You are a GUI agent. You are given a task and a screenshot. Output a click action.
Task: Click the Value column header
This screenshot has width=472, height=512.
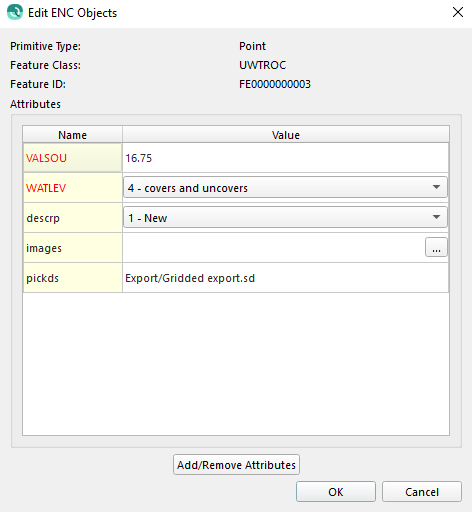[x=286, y=135]
